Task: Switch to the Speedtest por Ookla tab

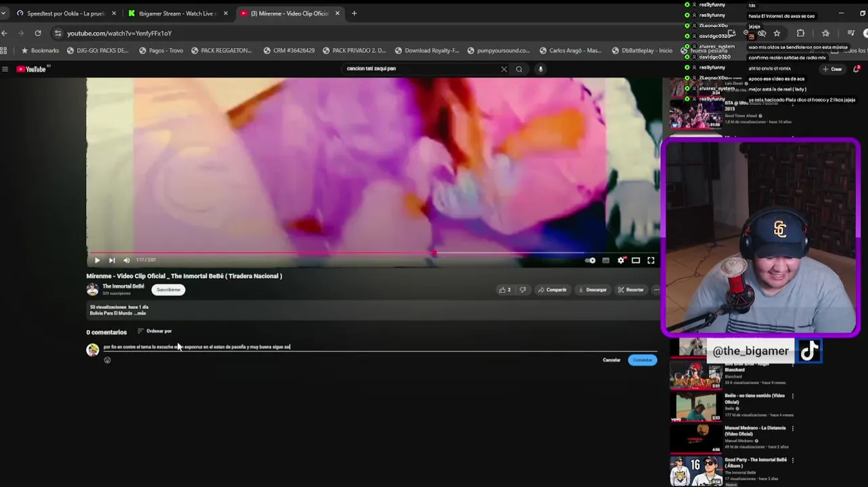Action: [x=66, y=14]
